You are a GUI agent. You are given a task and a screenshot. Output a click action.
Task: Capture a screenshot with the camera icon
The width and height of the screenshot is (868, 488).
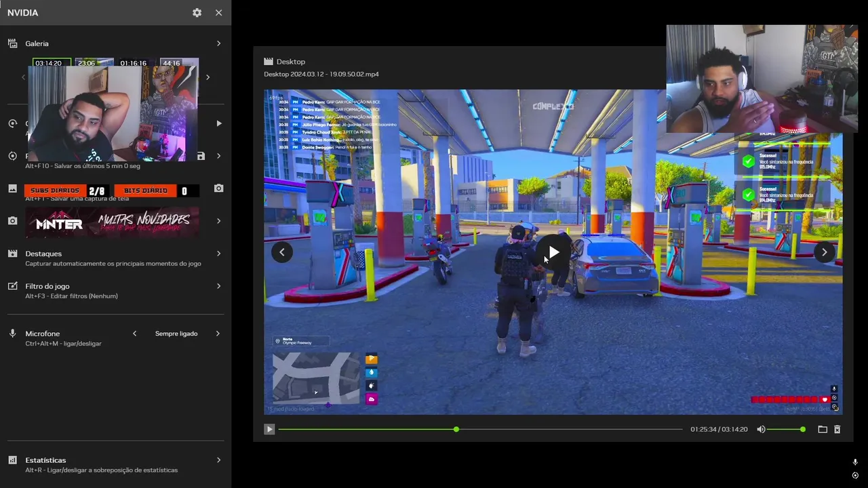pos(218,188)
